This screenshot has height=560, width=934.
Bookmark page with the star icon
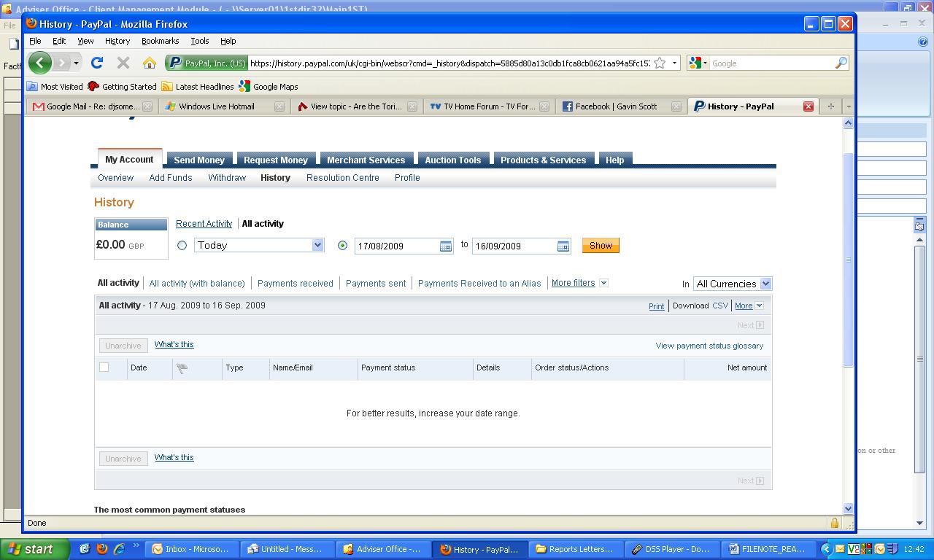[660, 63]
